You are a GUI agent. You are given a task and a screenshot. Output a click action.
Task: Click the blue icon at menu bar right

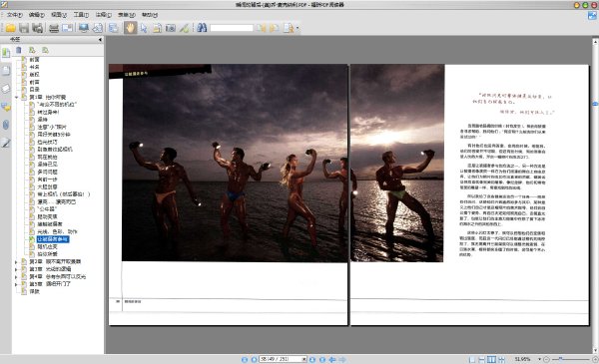(592, 15)
